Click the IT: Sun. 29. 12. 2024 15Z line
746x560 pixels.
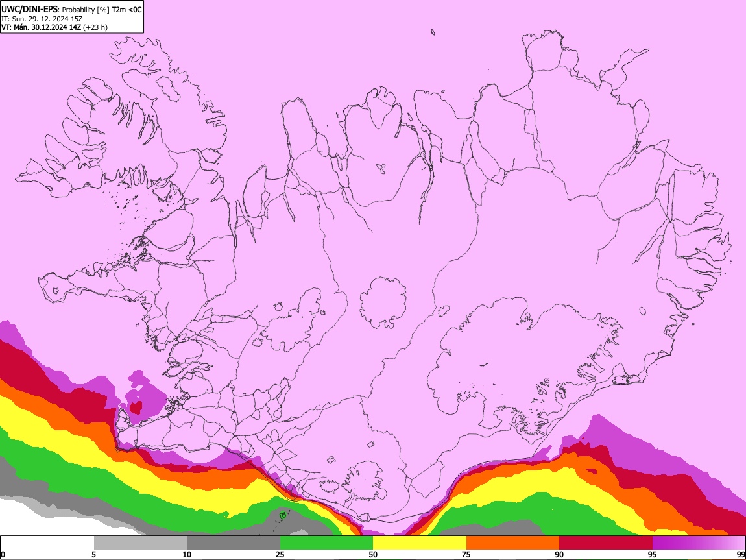[x=42, y=19]
